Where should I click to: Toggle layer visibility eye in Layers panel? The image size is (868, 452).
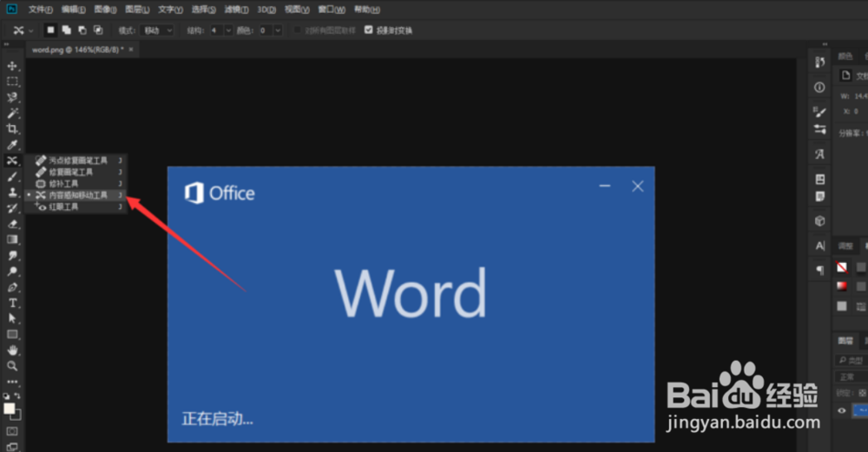coord(841,410)
